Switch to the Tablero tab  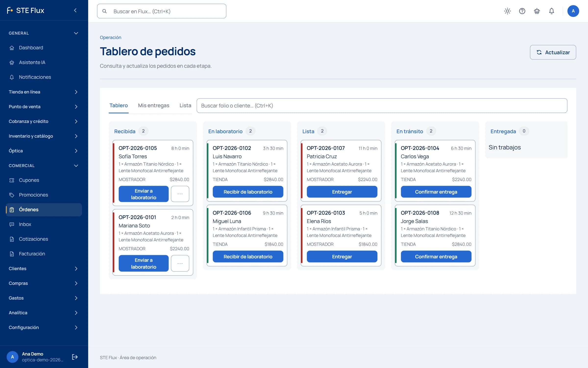(119, 105)
